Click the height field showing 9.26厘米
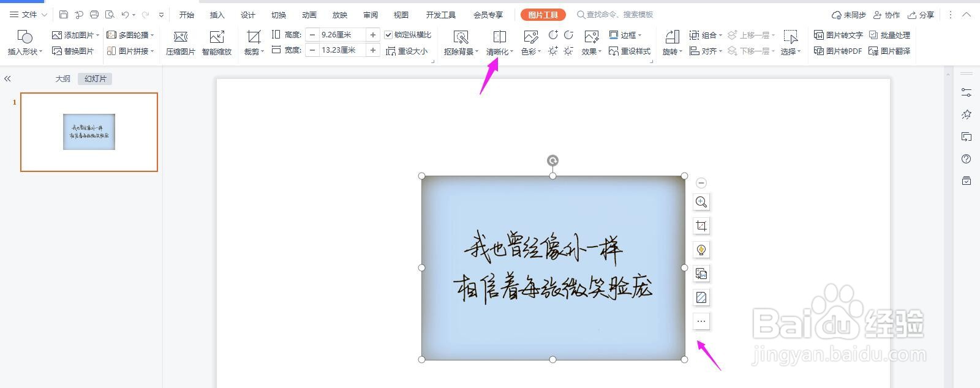 click(x=342, y=35)
